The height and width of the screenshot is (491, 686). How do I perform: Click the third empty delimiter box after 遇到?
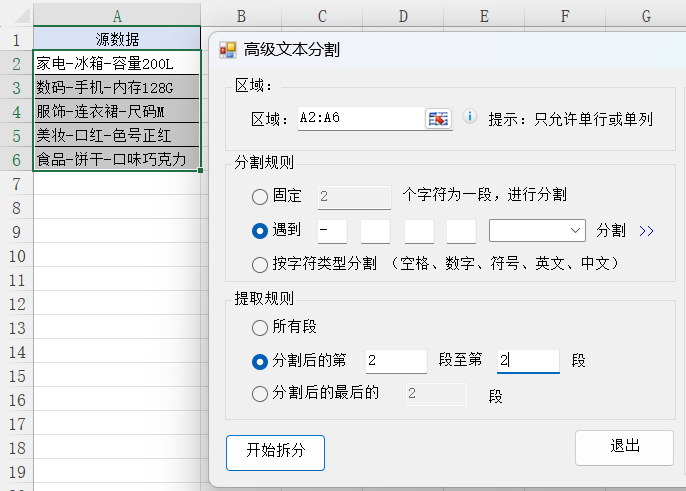click(x=419, y=231)
